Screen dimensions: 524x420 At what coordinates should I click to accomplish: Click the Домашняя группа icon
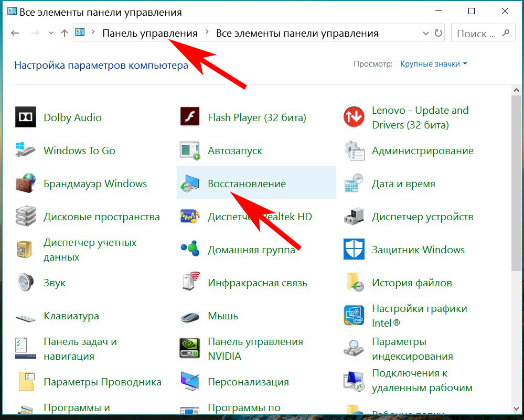[190, 249]
